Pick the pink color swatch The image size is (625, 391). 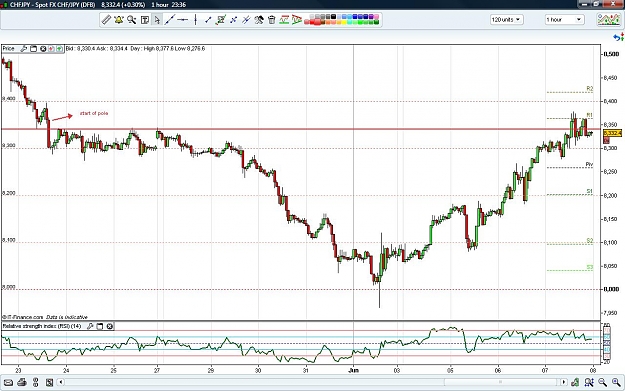(x=376, y=16)
